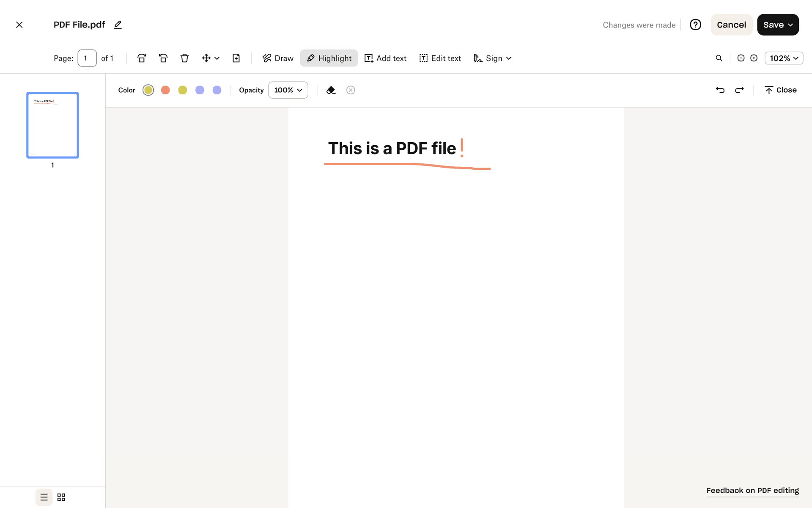The width and height of the screenshot is (812, 508).
Task: Open the 102% zoom level dropdown
Action: point(784,58)
